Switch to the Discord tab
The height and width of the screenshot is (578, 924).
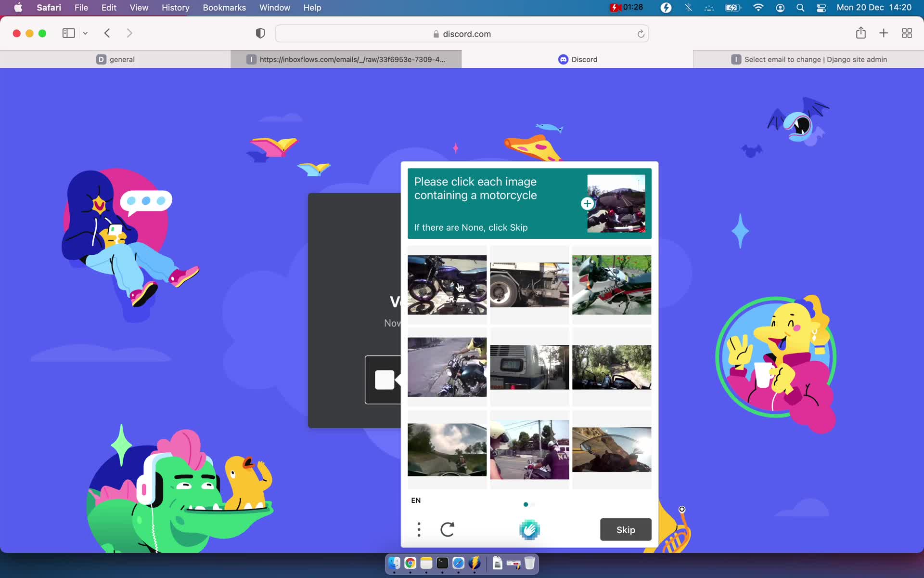577,59
